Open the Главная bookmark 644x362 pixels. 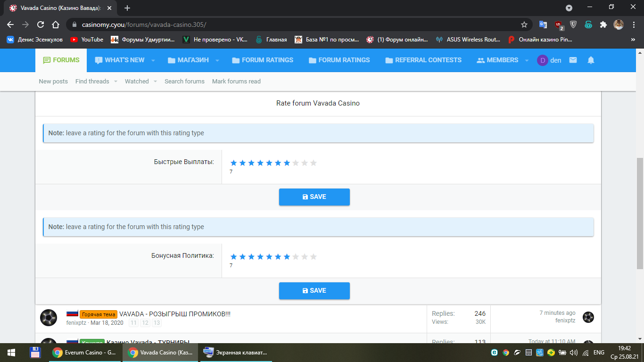271,40
